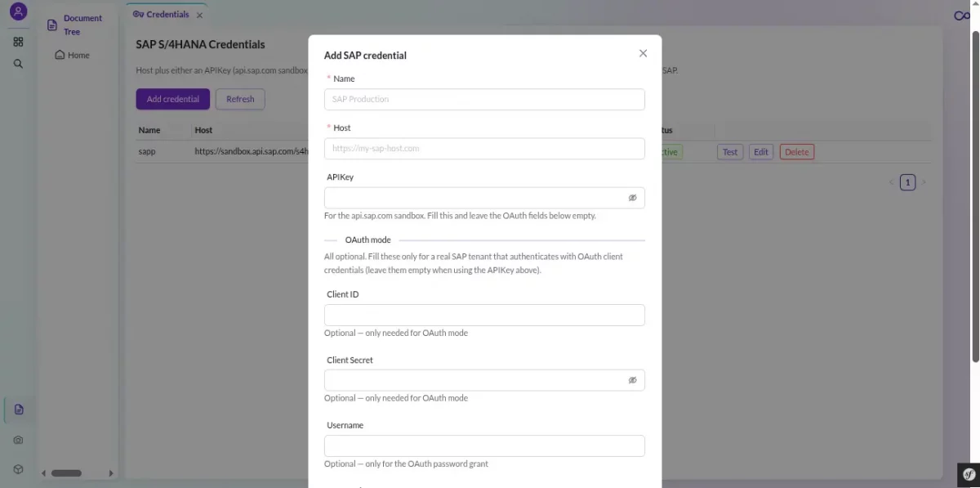Viewport: 980px width, 488px height.
Task: Toggle APIKey visibility eye icon
Action: (x=632, y=198)
